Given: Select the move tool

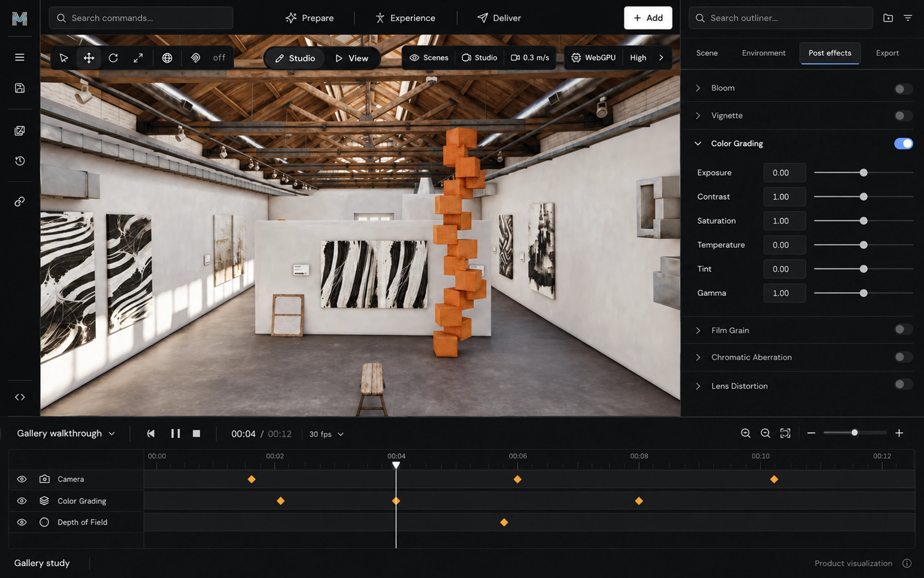Looking at the screenshot, I should point(88,58).
